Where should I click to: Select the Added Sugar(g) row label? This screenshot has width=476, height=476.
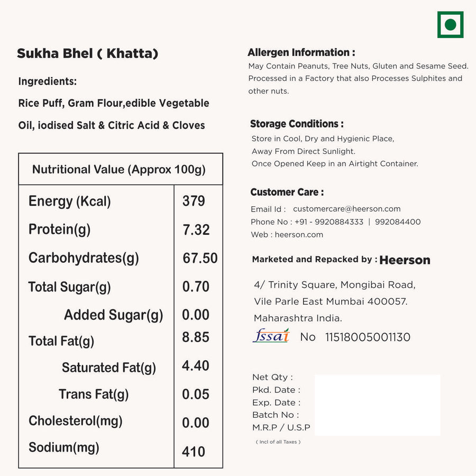coord(114,315)
